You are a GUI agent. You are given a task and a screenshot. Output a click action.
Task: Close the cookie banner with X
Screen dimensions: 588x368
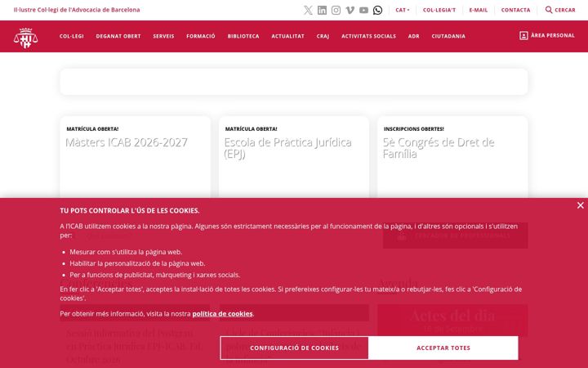[x=581, y=205]
